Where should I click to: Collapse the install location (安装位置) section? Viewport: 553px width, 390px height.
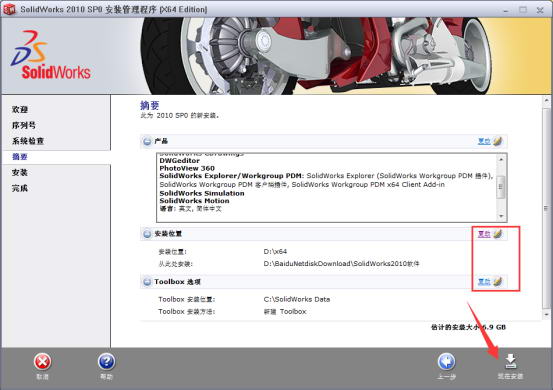147,234
